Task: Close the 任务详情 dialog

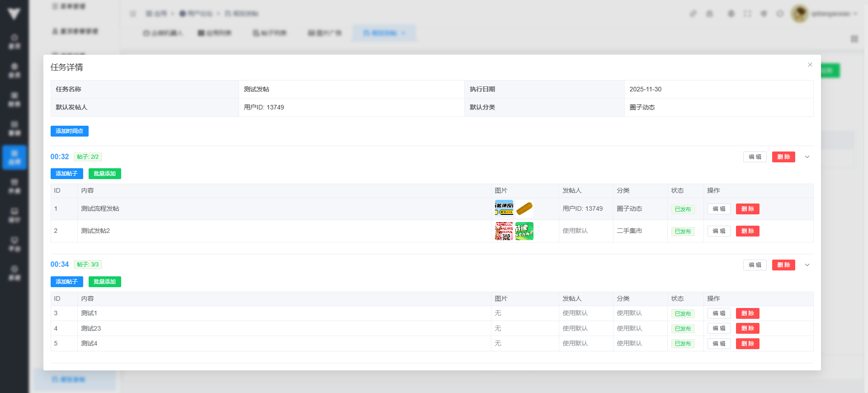Action: click(810, 65)
